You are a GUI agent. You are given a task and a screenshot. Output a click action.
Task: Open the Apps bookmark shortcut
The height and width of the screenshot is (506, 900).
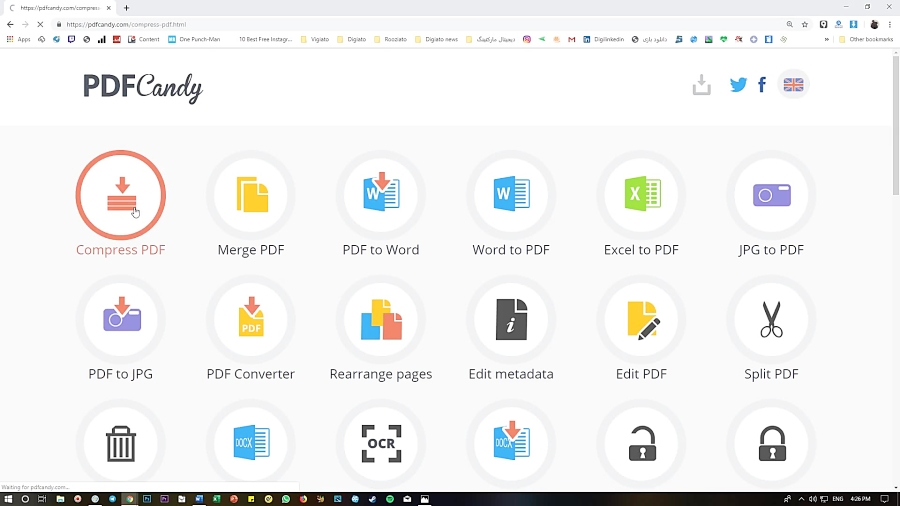(x=18, y=40)
